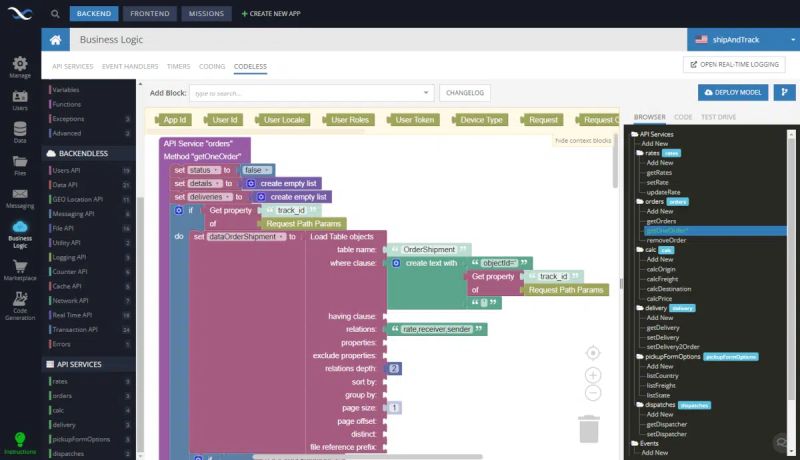
Task: Open the Add Block search dropdown arrow
Action: (x=426, y=93)
